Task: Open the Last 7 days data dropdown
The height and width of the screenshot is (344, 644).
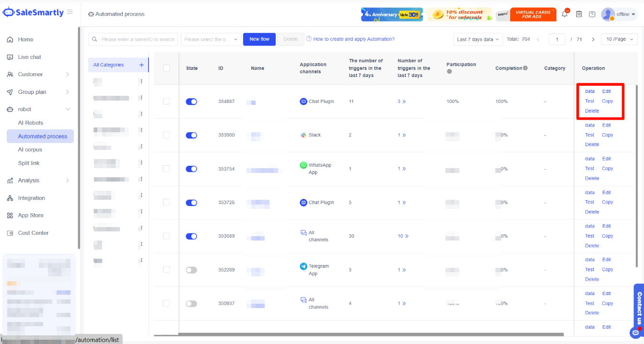Action: point(478,39)
